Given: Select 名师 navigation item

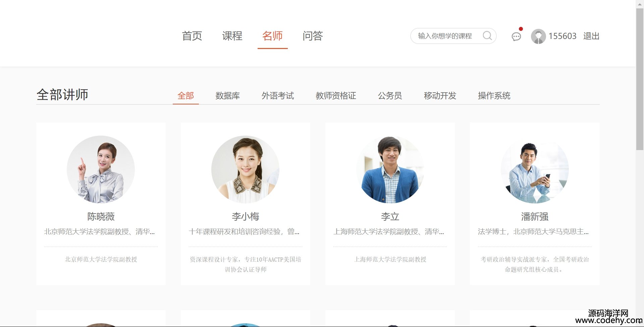Looking at the screenshot, I should click(272, 36).
